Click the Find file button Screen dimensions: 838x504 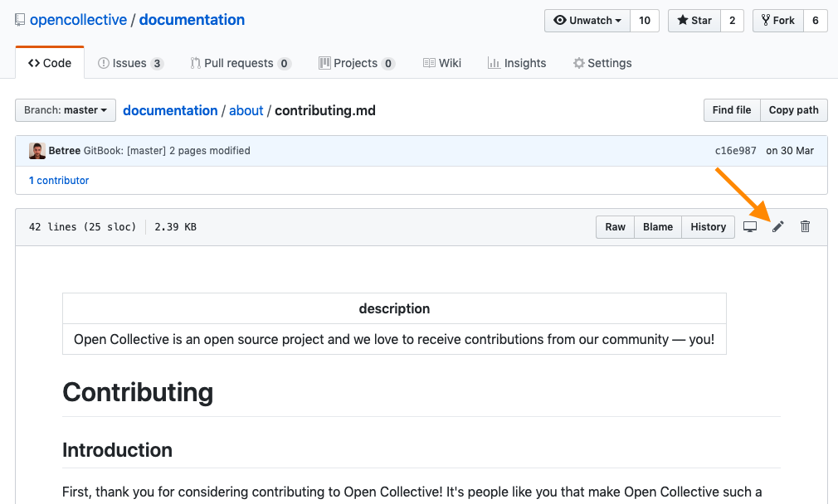[732, 110]
